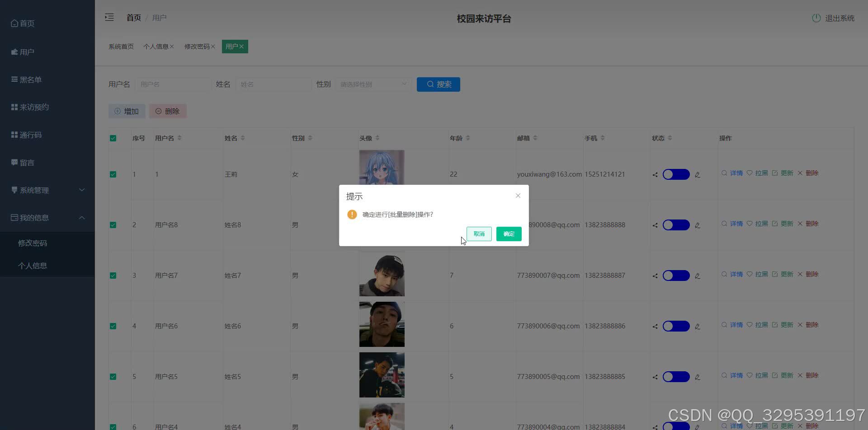
Task: Click avatar thumbnail in row 用户名6
Action: tap(382, 324)
